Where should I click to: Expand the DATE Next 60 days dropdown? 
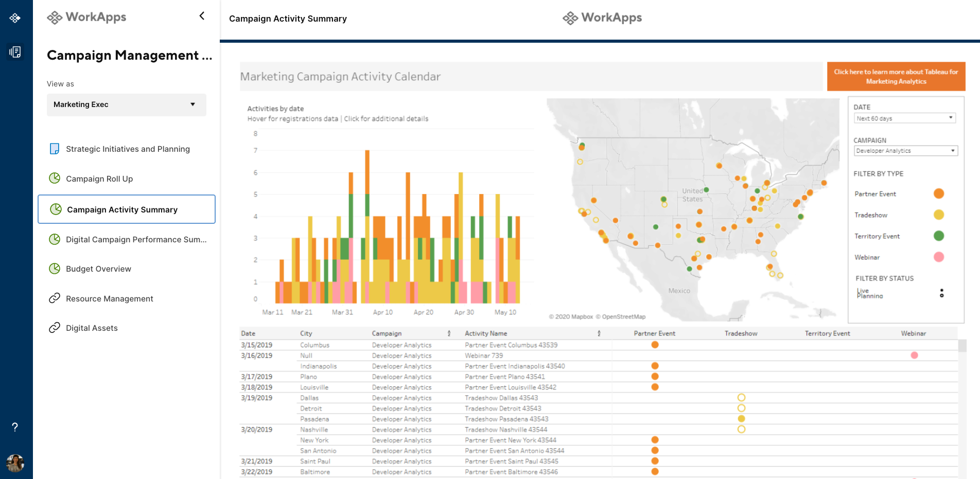(905, 118)
